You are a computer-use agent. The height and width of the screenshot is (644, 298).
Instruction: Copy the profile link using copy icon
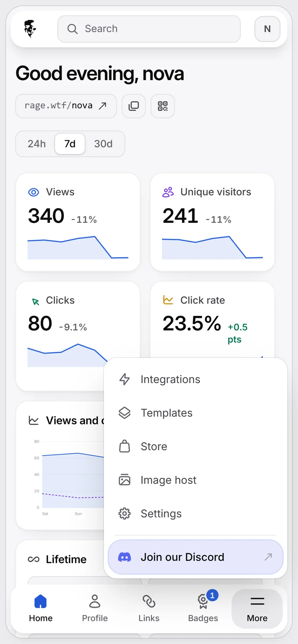(x=134, y=106)
